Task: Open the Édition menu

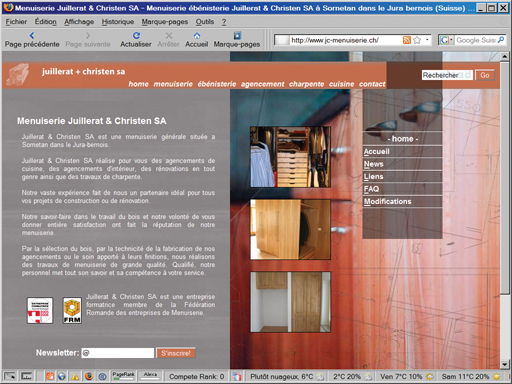Action: (x=46, y=22)
